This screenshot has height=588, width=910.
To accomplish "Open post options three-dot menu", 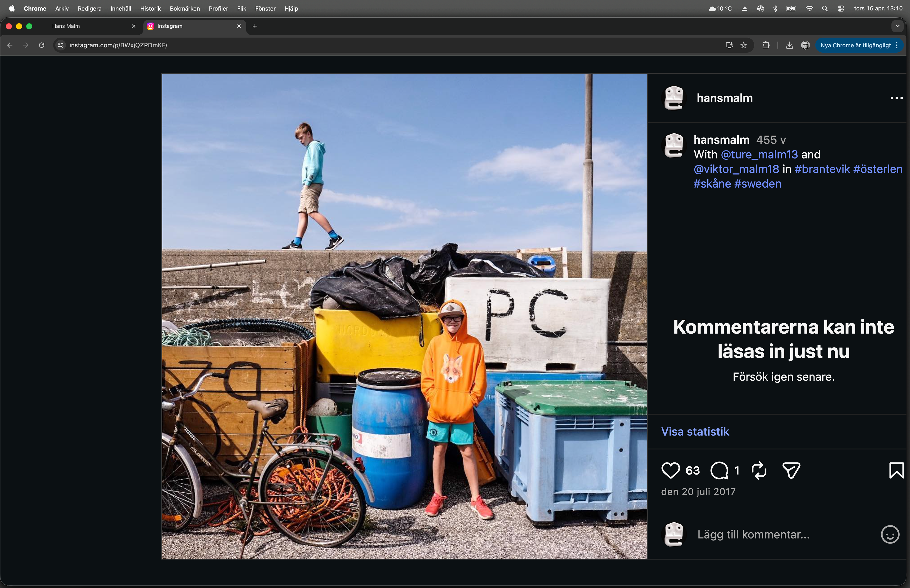I will (x=896, y=98).
